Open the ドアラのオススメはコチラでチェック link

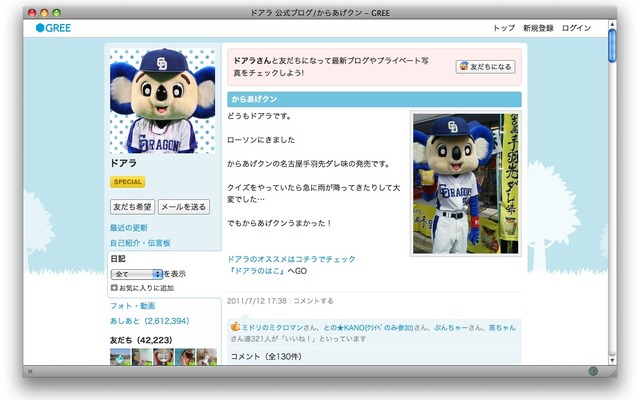(x=291, y=259)
